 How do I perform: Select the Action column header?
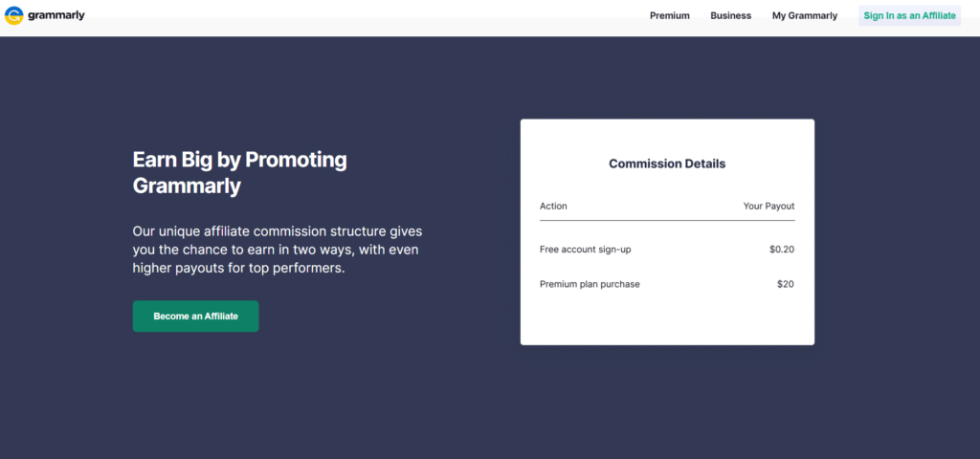[x=553, y=207]
